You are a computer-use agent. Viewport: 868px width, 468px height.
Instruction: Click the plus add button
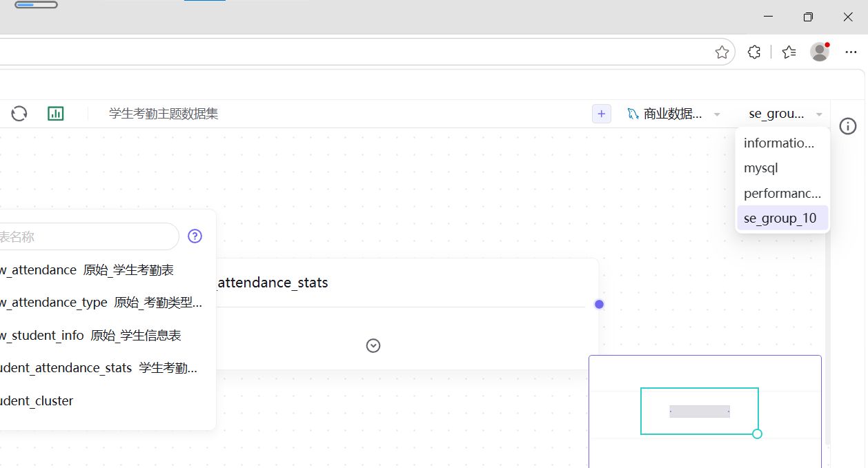click(602, 114)
